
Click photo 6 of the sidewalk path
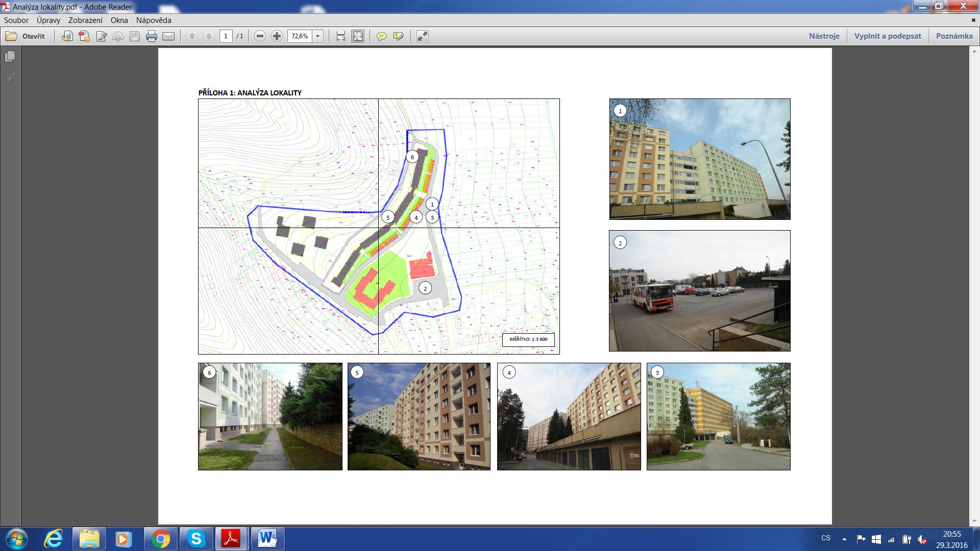click(x=270, y=417)
